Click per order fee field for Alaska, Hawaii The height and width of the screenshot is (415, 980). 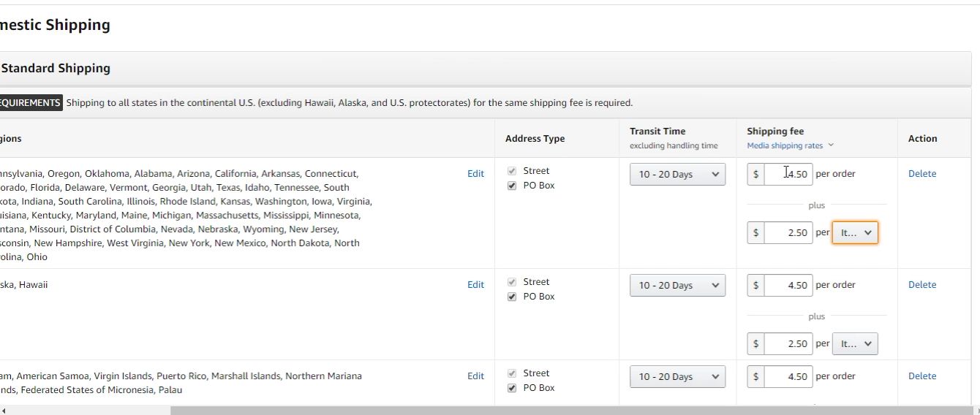click(x=788, y=286)
